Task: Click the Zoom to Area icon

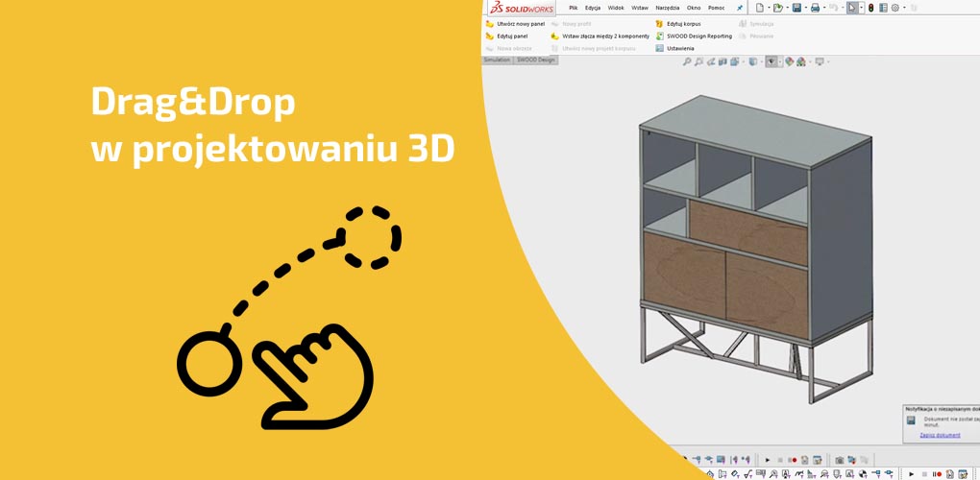Action: [x=698, y=61]
